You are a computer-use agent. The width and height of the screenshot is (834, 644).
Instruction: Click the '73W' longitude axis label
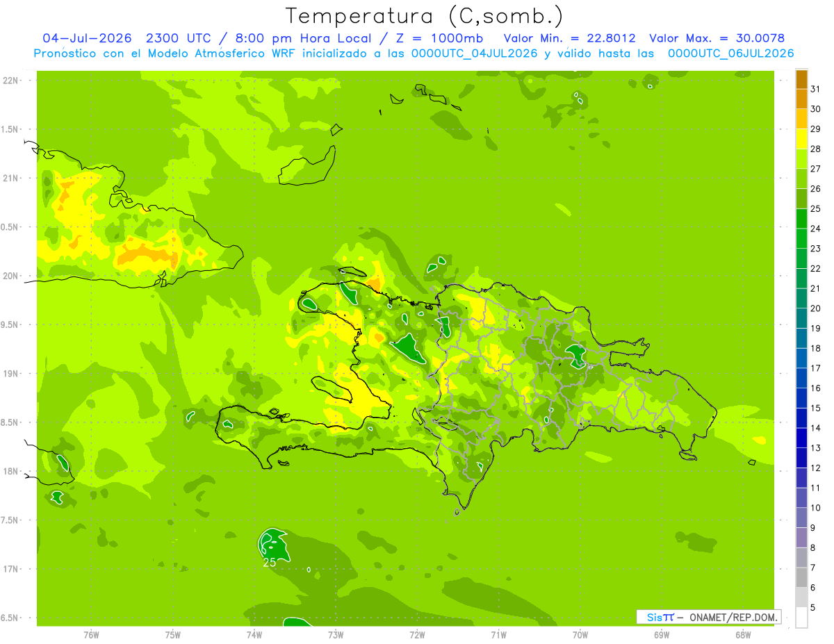point(336,635)
